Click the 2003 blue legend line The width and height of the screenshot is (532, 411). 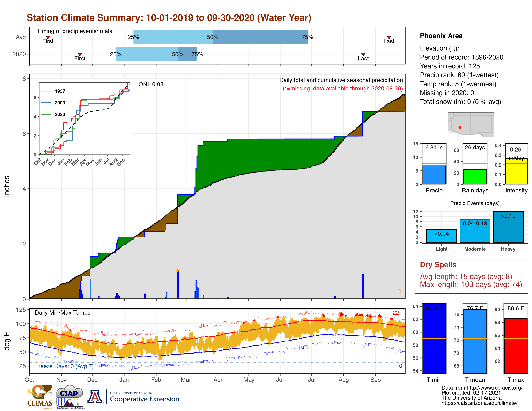[x=46, y=103]
